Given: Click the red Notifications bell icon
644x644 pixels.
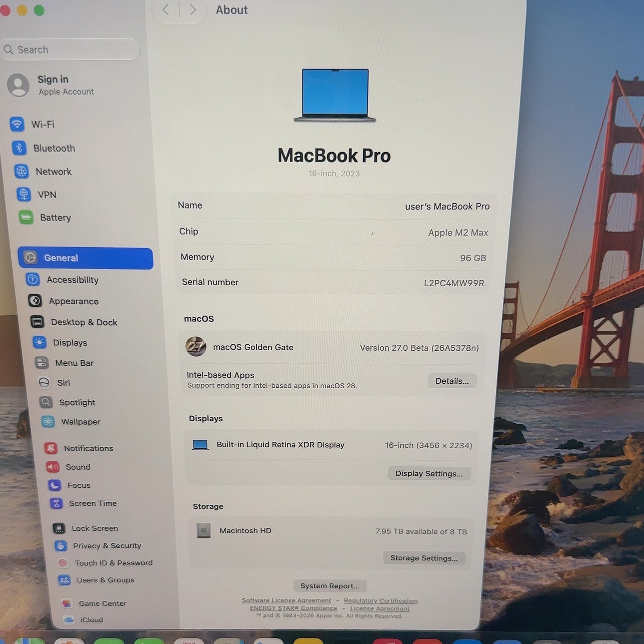Looking at the screenshot, I should [51, 448].
